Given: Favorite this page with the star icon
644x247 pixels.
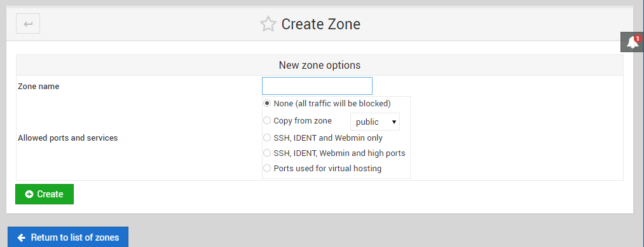Looking at the screenshot, I should [268, 24].
